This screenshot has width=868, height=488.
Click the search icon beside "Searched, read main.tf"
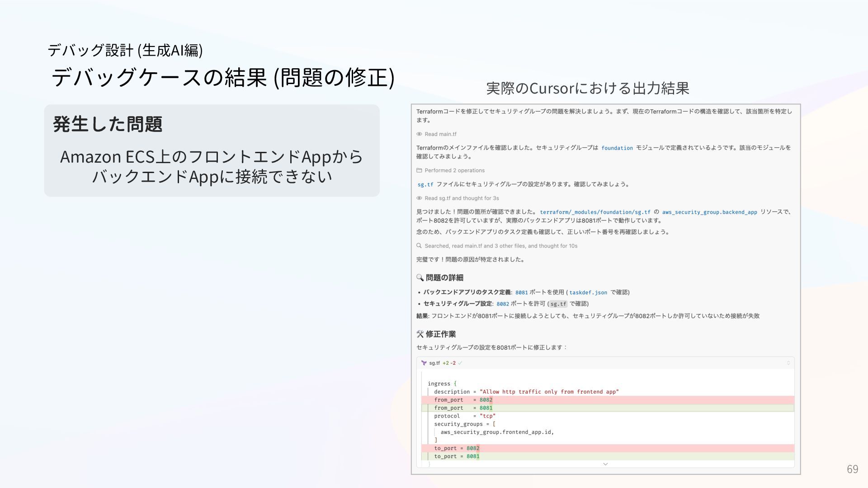419,246
